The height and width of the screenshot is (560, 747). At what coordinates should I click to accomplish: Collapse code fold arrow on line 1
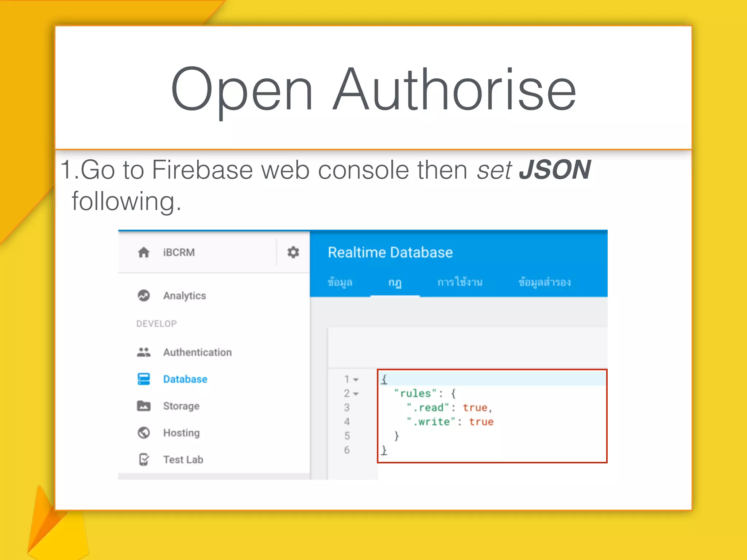coord(356,380)
